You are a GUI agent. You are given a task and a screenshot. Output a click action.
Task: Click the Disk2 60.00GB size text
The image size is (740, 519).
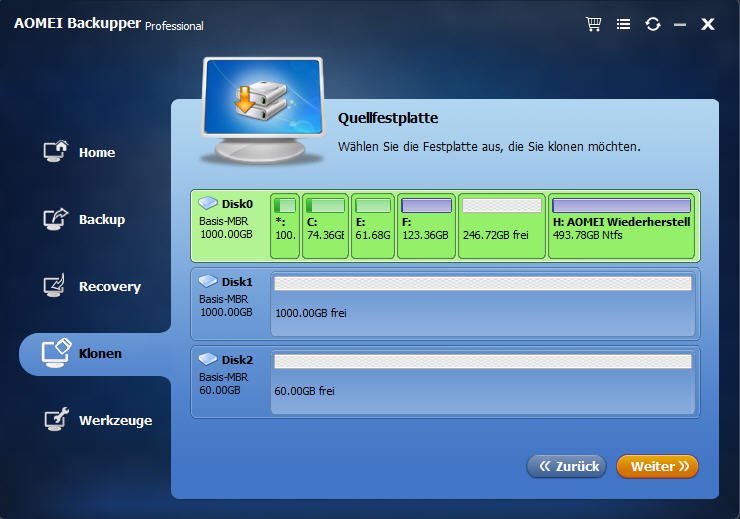tap(219, 390)
